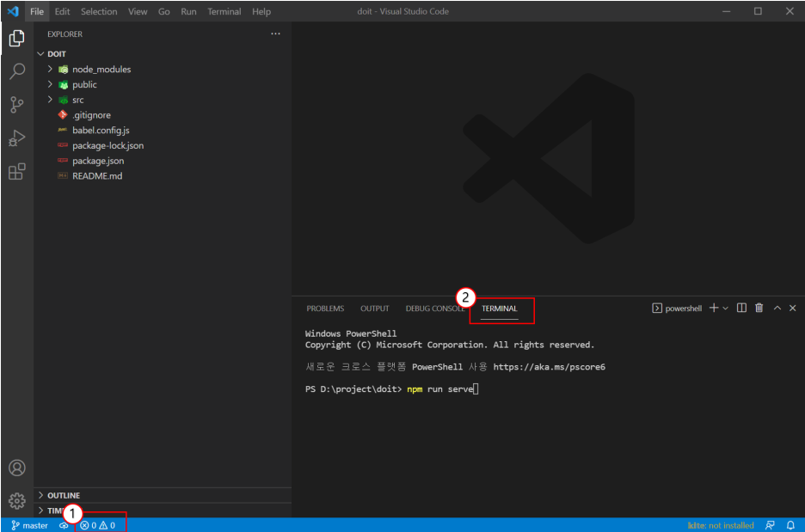Select the src folder name
Screen dimensions: 805x532
pos(78,100)
